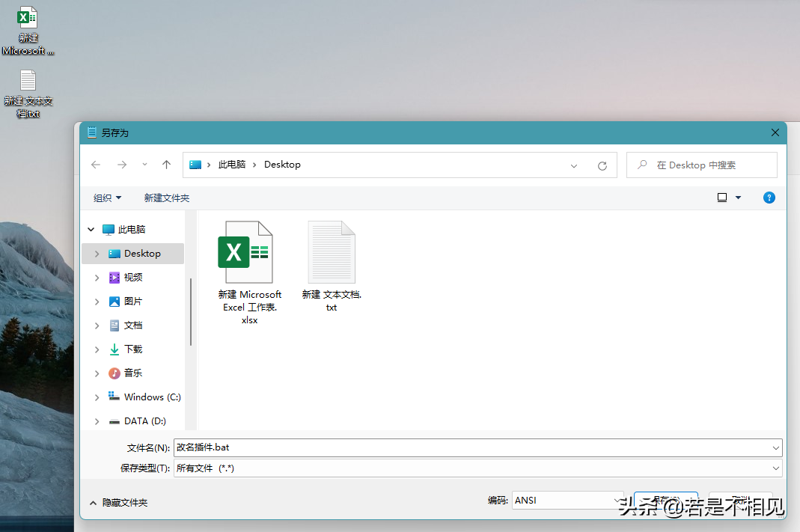Expand the 图片 tree node
This screenshot has width=800, height=532.
click(97, 302)
